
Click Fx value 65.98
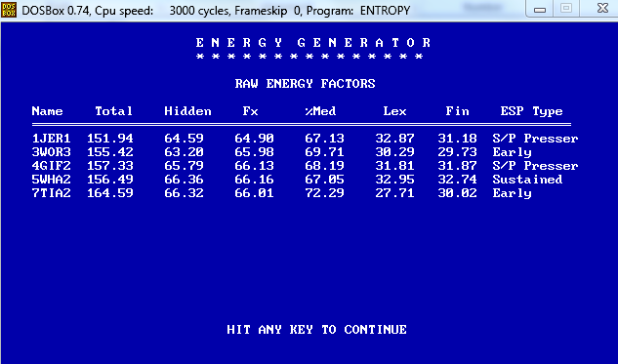(x=254, y=152)
